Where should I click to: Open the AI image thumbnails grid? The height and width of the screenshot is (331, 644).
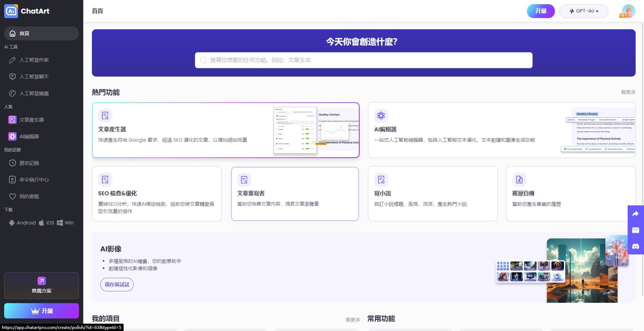530,271
